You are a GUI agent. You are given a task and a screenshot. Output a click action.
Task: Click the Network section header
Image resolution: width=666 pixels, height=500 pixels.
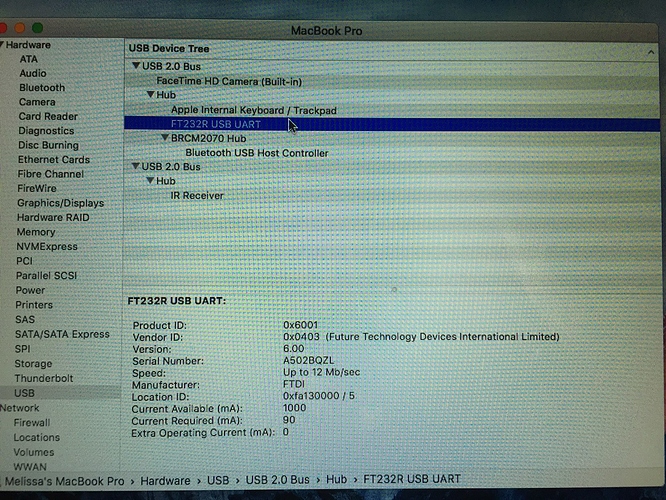(20, 408)
